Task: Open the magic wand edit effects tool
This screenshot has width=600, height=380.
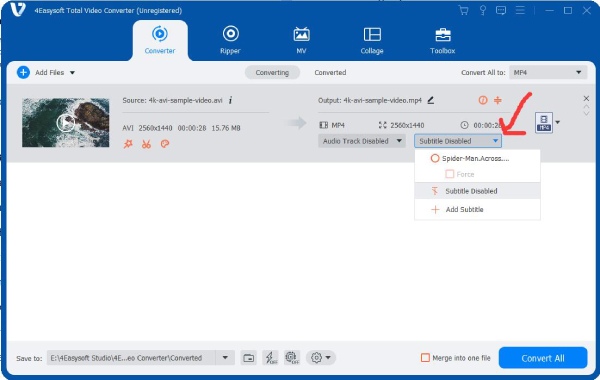Action: pyautogui.click(x=128, y=144)
